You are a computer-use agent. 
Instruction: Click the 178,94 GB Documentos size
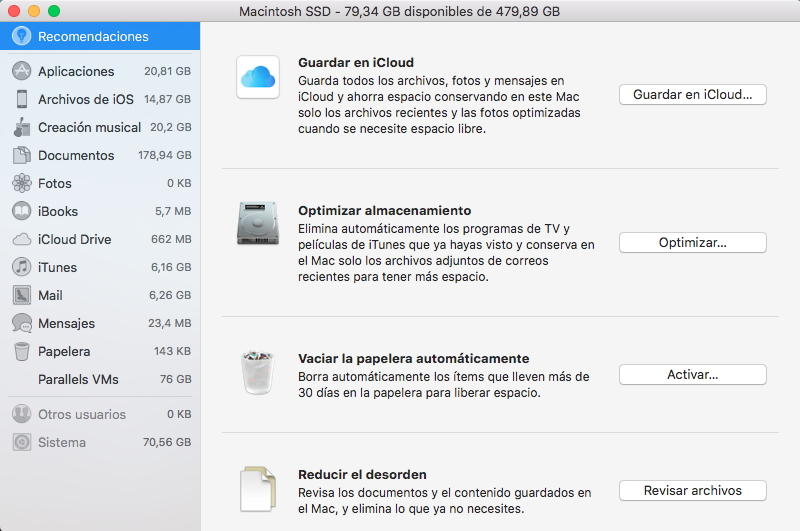[164, 155]
